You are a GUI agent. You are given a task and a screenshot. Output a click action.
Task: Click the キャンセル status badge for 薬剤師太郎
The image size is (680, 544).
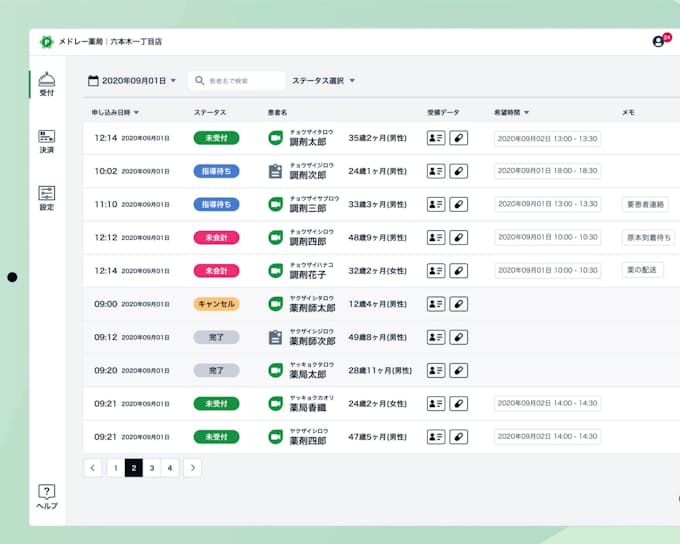(x=216, y=303)
